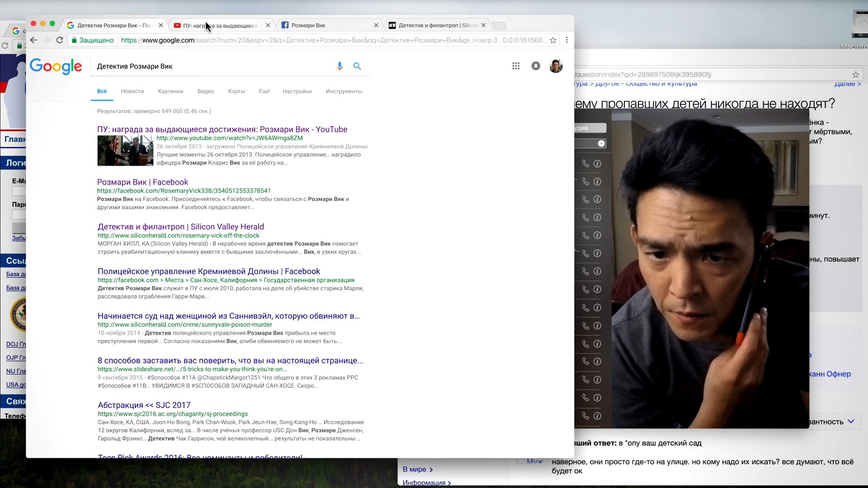This screenshot has height=488, width=868.
Task: Open the Google apps grid
Action: (516, 66)
